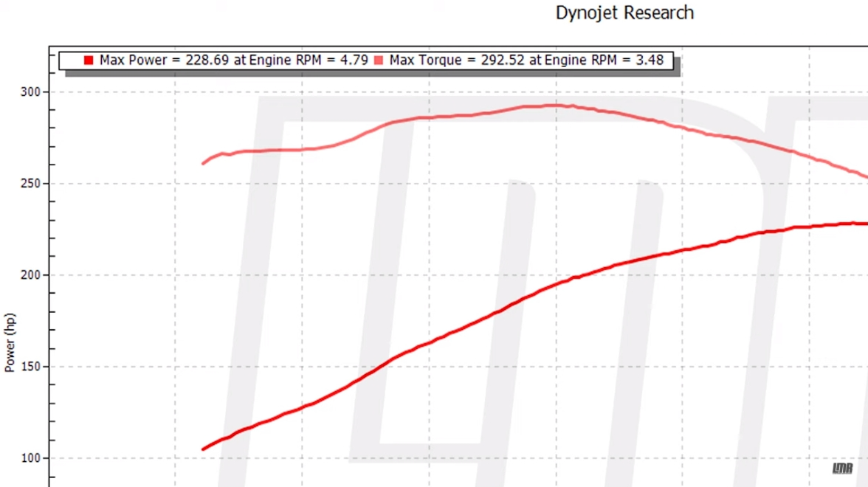Click the 300 axis tick label
Screen dimensions: 868x487
(30, 91)
